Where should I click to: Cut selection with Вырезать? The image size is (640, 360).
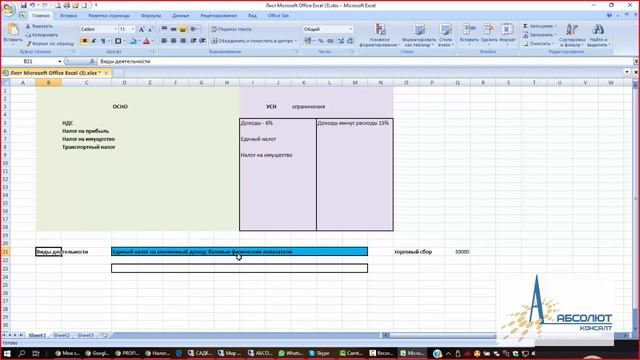pyautogui.click(x=39, y=26)
